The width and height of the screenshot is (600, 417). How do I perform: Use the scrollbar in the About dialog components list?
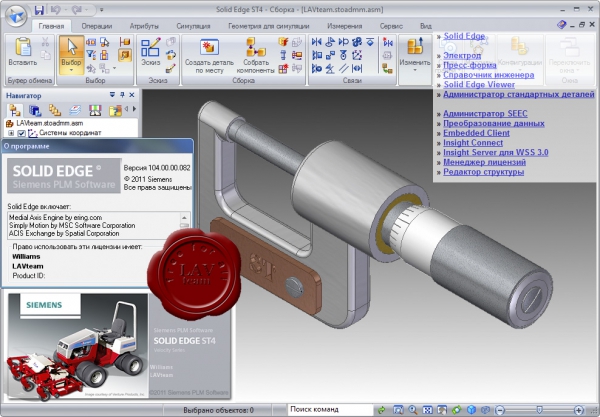184,226
